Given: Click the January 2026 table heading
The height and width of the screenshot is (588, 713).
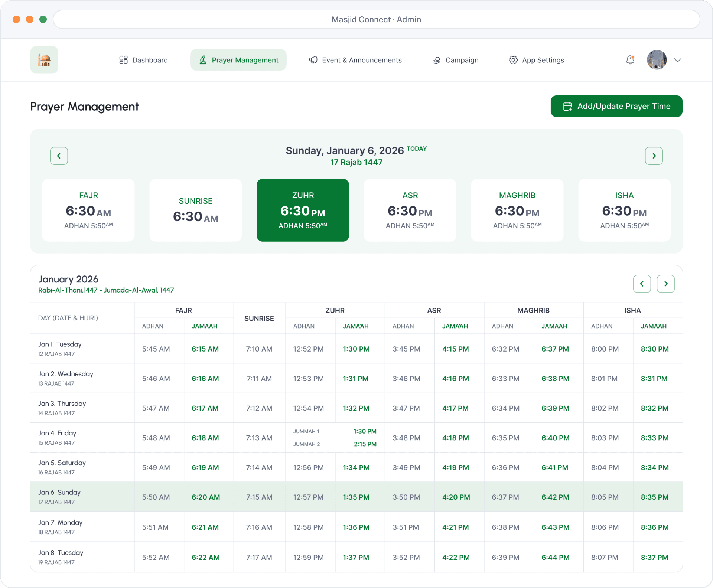Looking at the screenshot, I should 68,279.
